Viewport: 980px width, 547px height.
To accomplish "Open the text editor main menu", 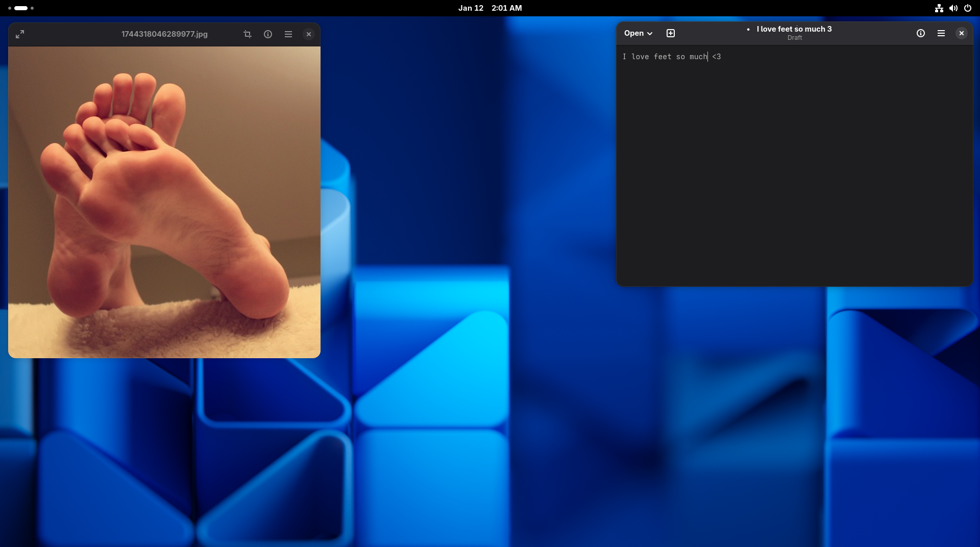I will coord(941,33).
